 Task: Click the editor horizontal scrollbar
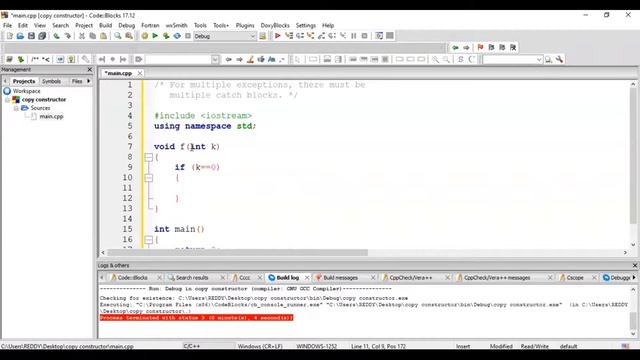pyautogui.click(x=238, y=253)
